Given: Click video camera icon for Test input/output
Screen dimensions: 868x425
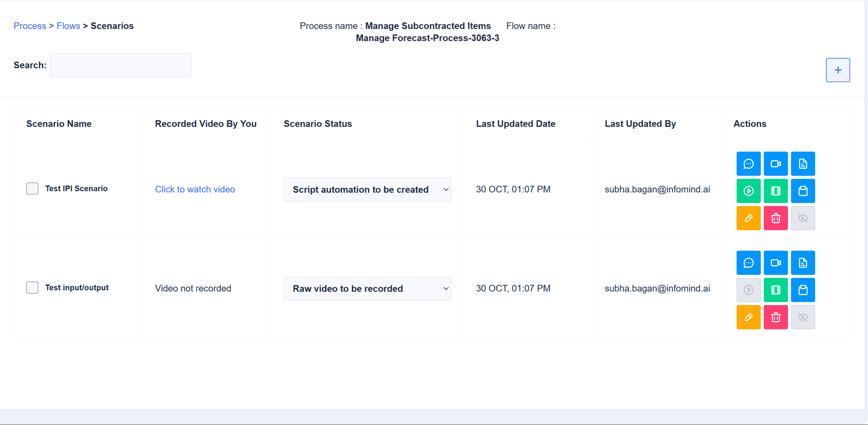Looking at the screenshot, I should click(776, 263).
